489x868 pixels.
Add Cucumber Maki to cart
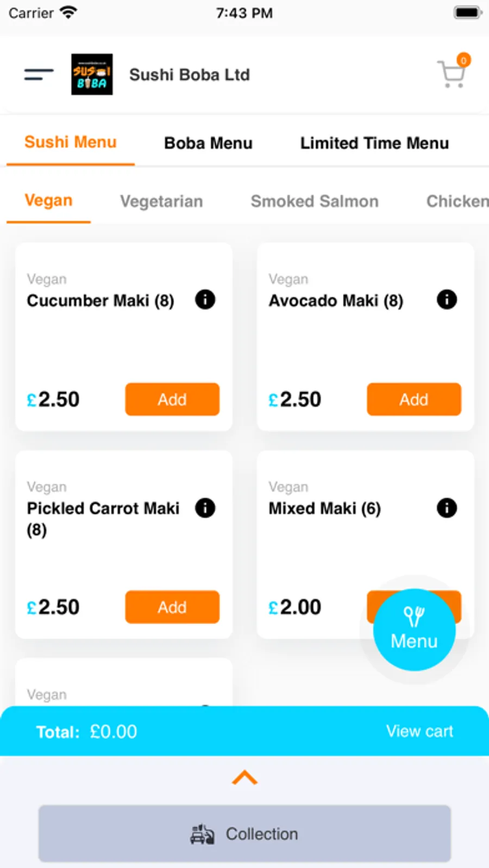(172, 399)
